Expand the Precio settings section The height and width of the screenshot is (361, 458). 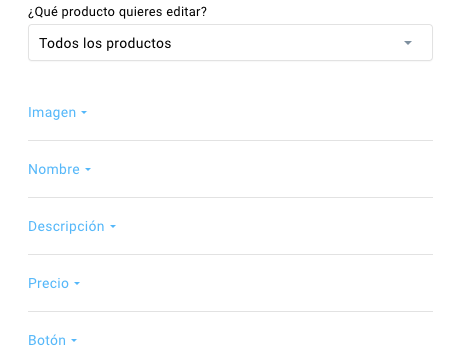[x=54, y=283]
